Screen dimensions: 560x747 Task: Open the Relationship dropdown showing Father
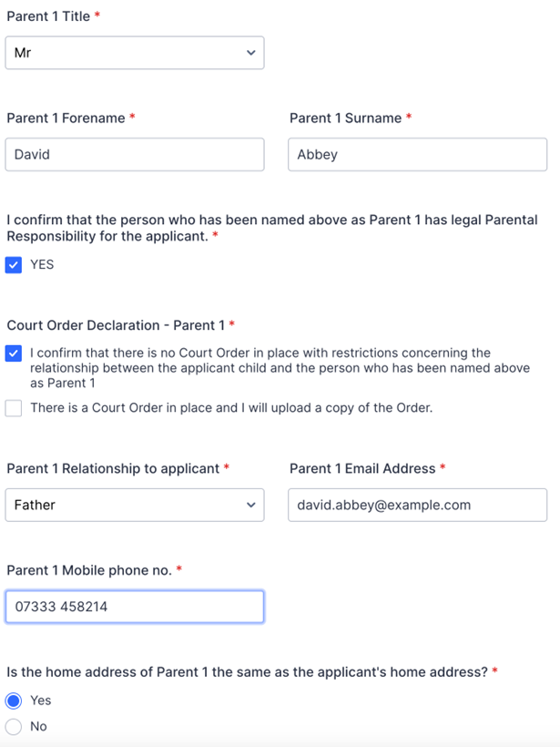(x=135, y=505)
